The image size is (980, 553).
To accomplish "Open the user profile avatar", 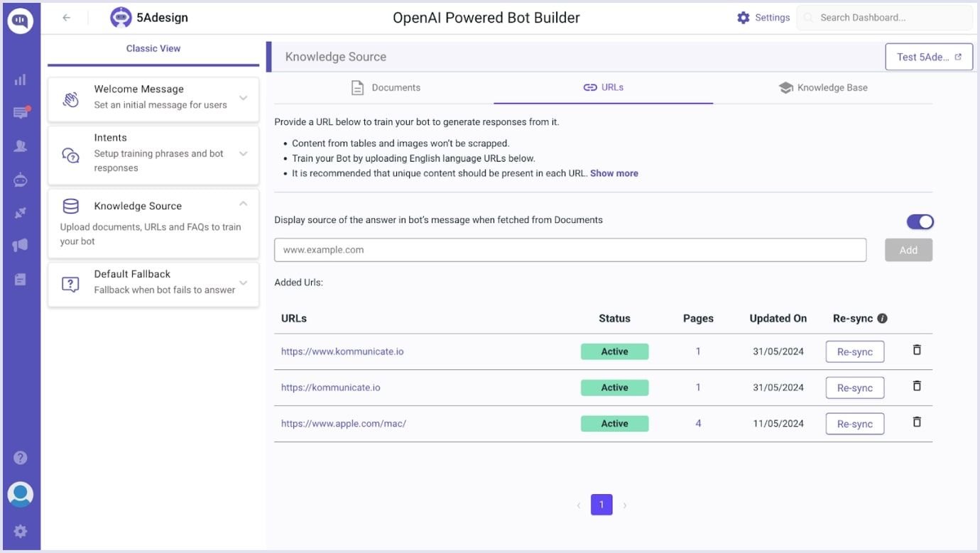I will pos(21,494).
